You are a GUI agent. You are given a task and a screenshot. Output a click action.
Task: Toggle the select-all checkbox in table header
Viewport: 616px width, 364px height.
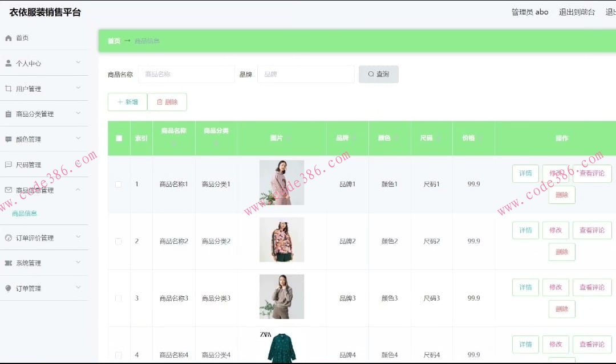click(119, 138)
